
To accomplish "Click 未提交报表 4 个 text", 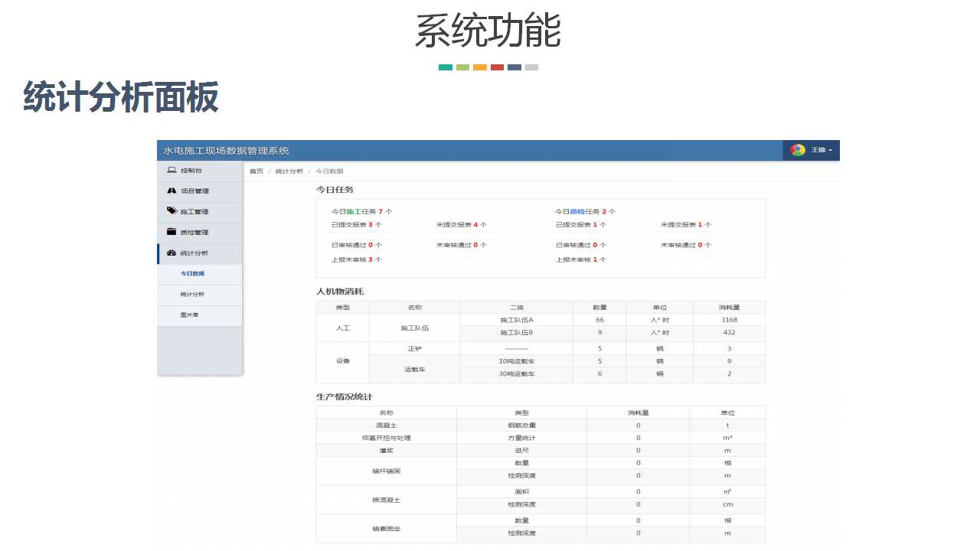I will pyautogui.click(x=462, y=225).
